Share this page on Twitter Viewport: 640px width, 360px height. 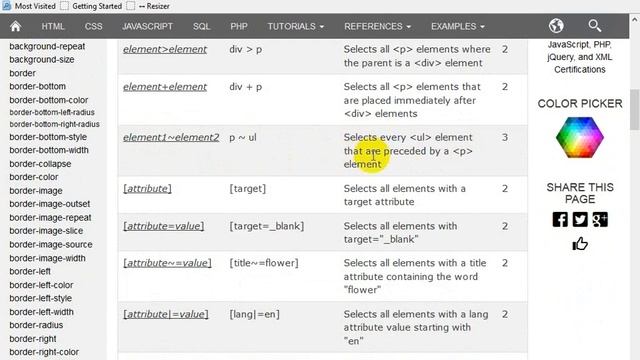tap(580, 220)
